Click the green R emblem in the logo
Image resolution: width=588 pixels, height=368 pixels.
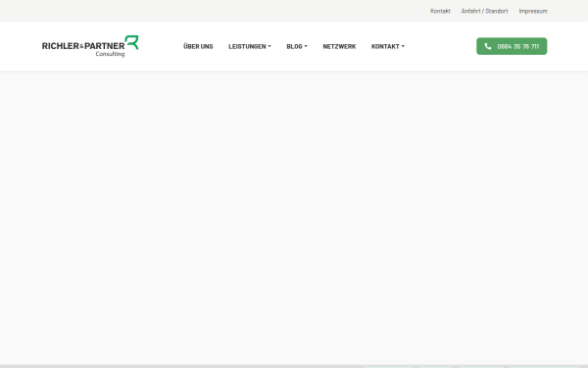[131, 42]
